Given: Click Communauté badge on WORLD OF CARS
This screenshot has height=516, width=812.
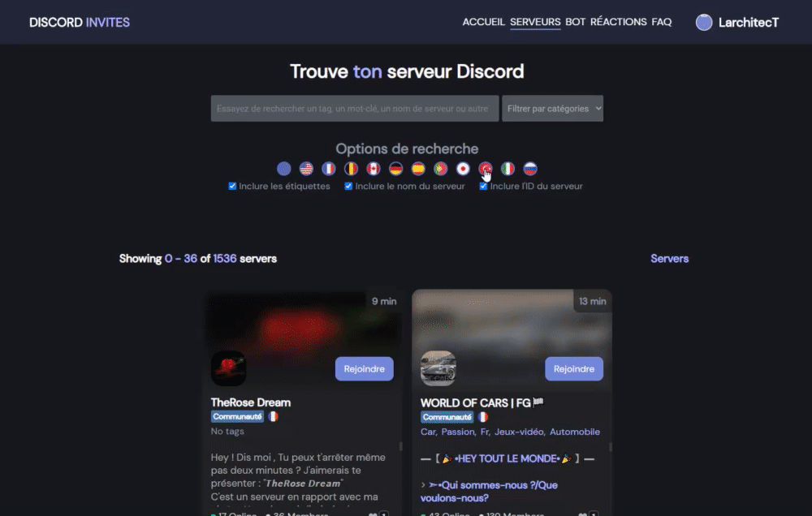Looking at the screenshot, I should click(447, 417).
